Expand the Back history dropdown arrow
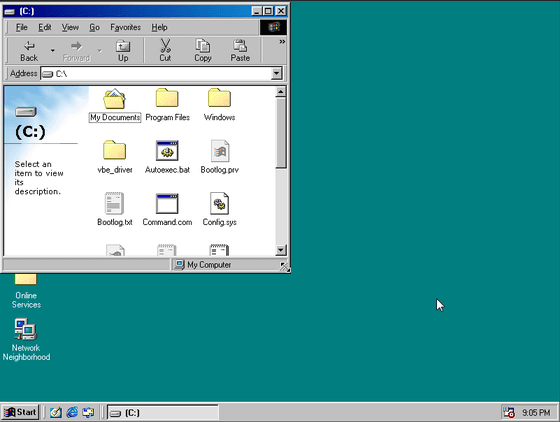Screen dimensions: 560x422 [x=52, y=51]
